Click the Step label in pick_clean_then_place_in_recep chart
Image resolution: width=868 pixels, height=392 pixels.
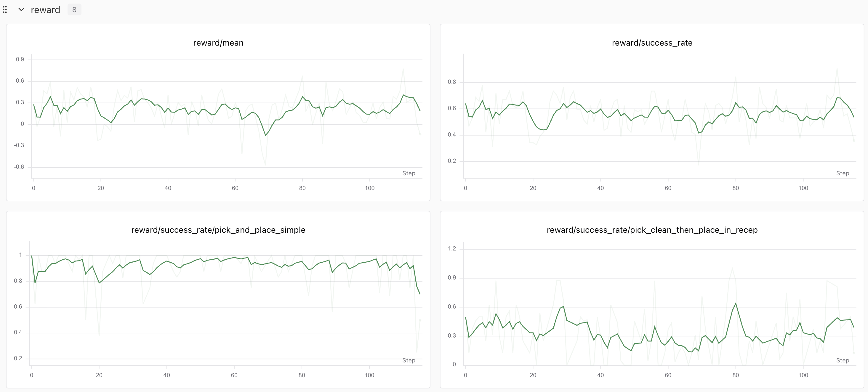(x=843, y=361)
